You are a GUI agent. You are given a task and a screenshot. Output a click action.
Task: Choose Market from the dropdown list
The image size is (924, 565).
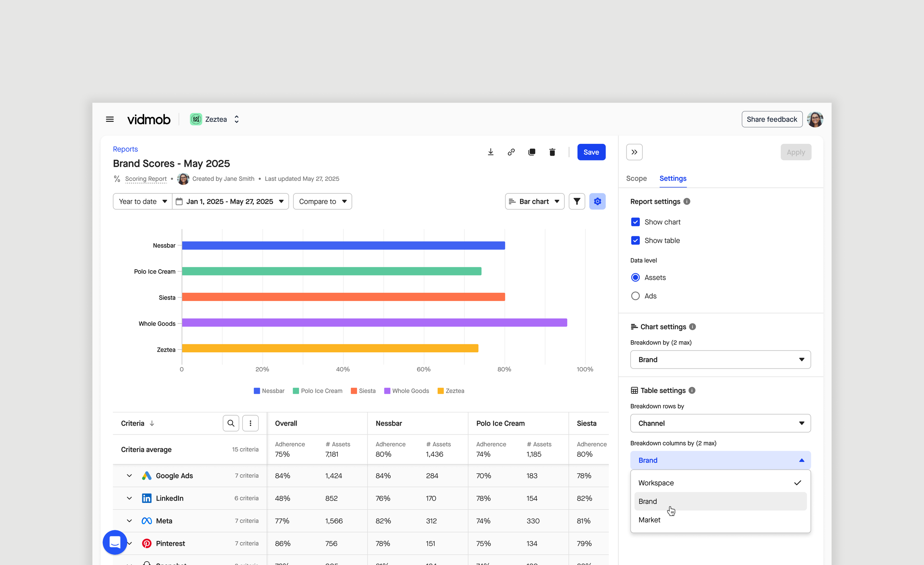click(x=649, y=520)
